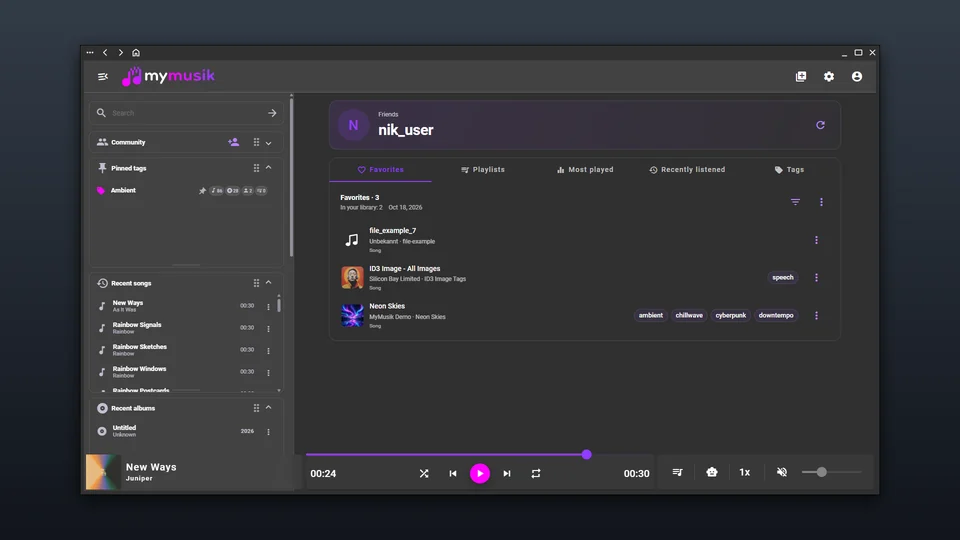Unmute the audio via speaker icon
960x540 pixels.
coord(782,472)
